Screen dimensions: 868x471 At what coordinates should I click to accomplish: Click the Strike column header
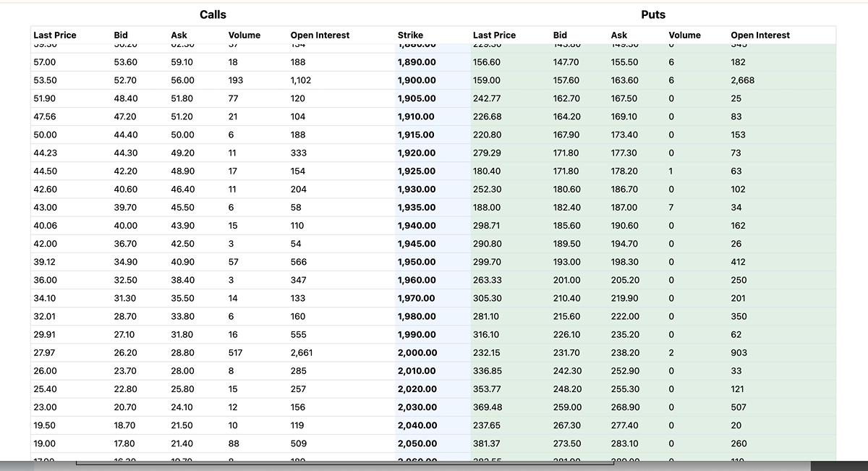pyautogui.click(x=410, y=35)
